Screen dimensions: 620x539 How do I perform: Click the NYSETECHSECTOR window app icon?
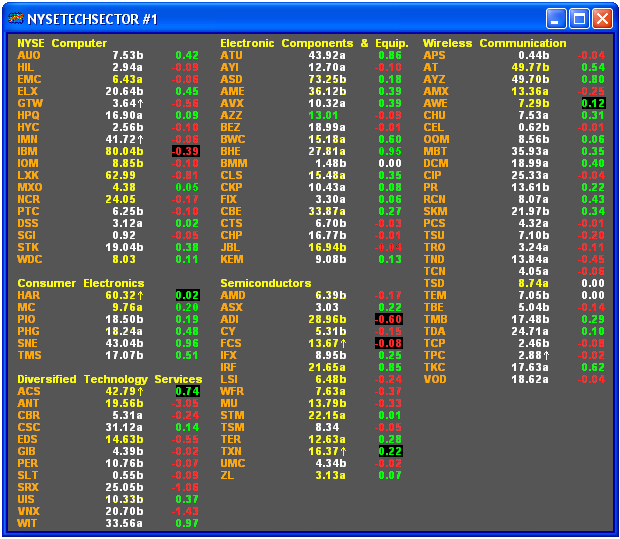tap(16, 19)
